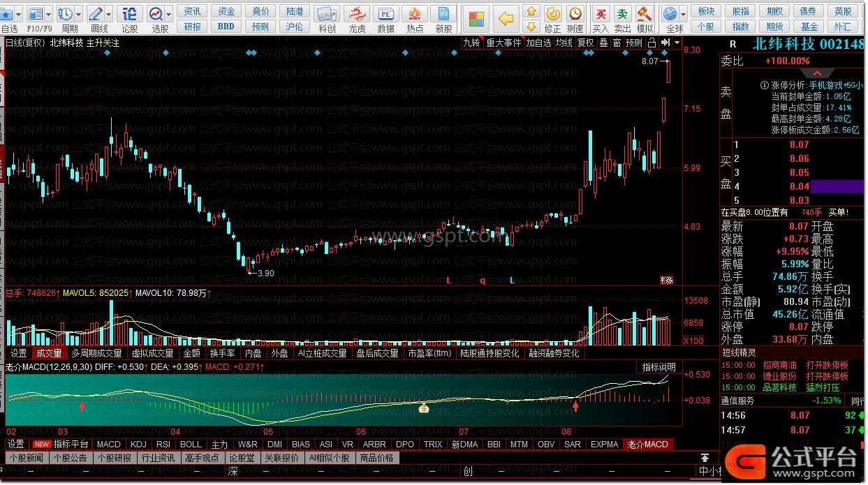Click the yellow up arrow icon
Viewport: 868px width, 485px height.
[531, 11]
